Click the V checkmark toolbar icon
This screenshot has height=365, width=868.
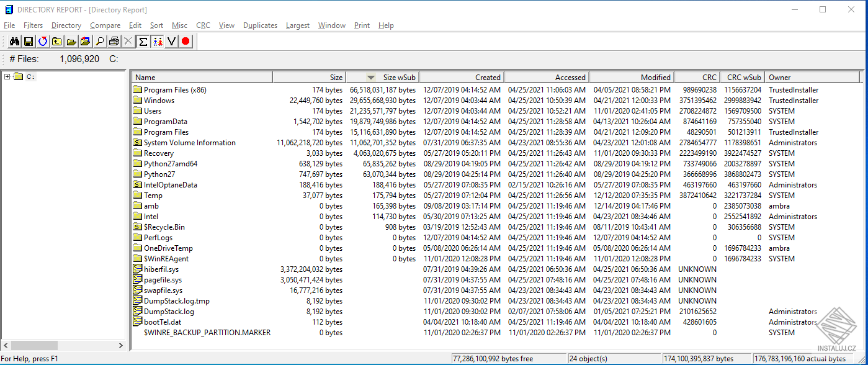point(171,42)
